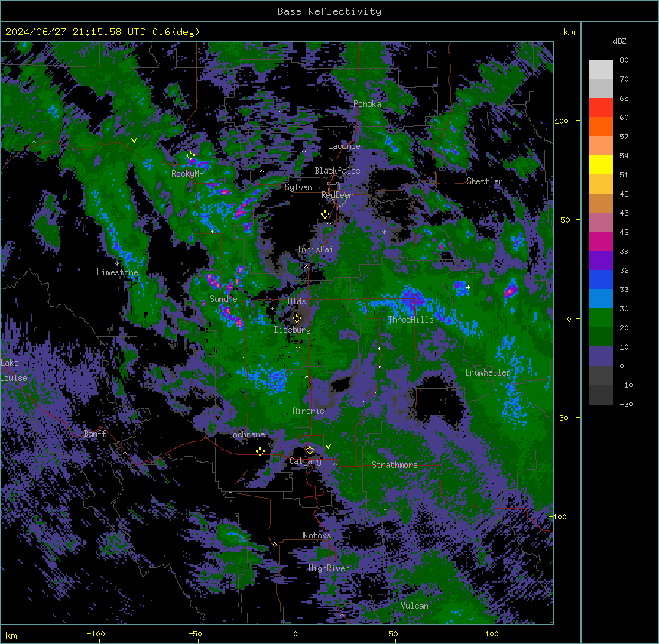659x644 pixels.
Task: Click the RedDeer city label
Action: (337, 195)
